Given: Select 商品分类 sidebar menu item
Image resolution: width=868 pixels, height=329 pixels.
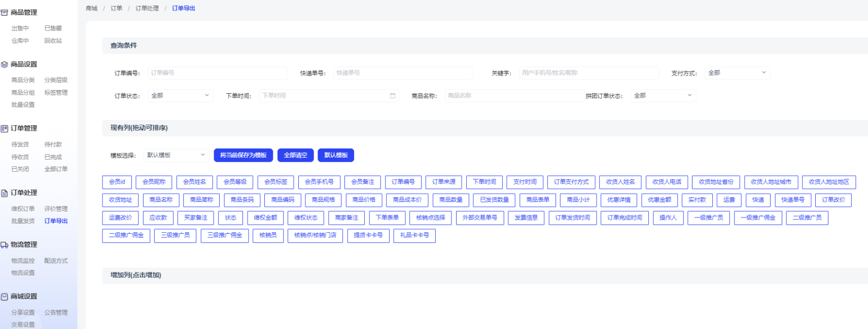Looking at the screenshot, I should click(x=23, y=80).
